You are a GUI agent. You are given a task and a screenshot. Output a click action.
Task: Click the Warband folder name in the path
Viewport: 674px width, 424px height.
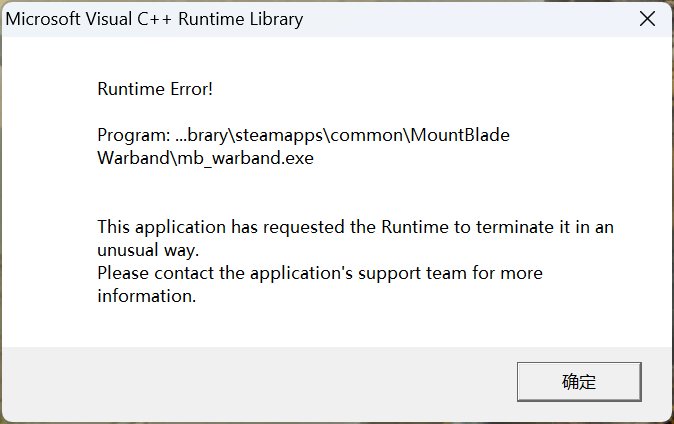[x=134, y=158]
